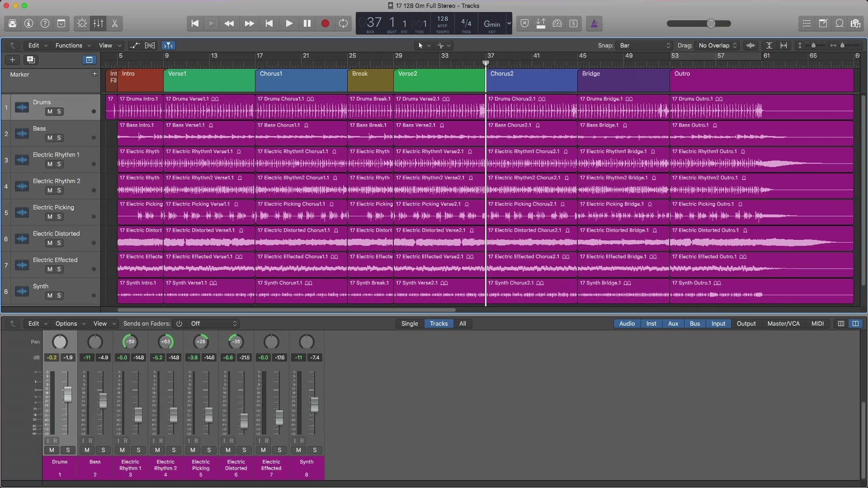Screen dimensions: 868x488
Task: Mute the Synth channel strip in mixer
Action: coord(298,450)
